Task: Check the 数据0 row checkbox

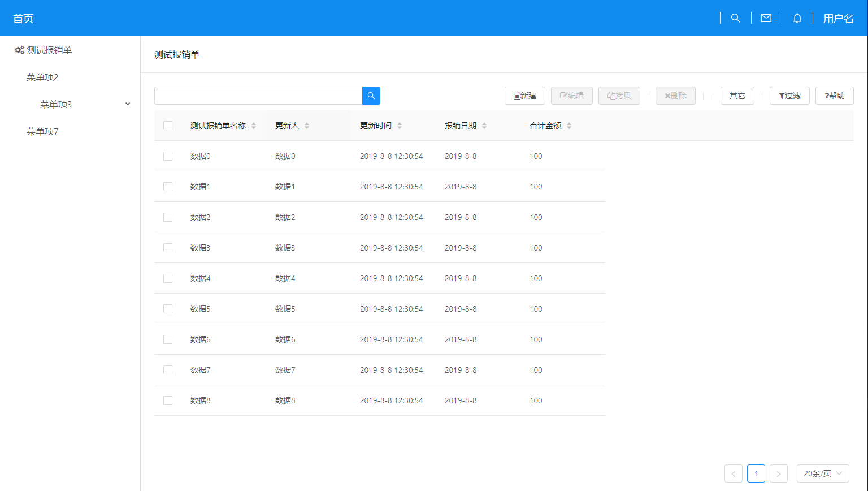Action: (x=168, y=156)
